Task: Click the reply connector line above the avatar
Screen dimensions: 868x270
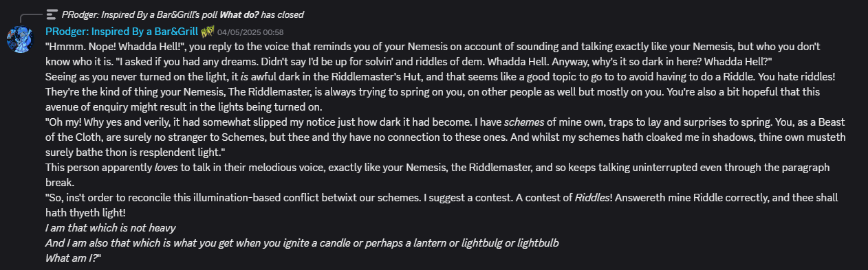Action: tap(30, 16)
